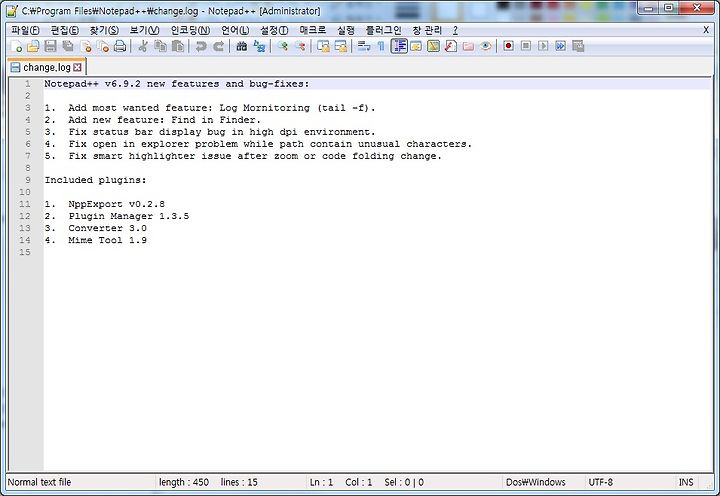Open the Document Map panel icon
This screenshot has width=720, height=496.
click(433, 46)
